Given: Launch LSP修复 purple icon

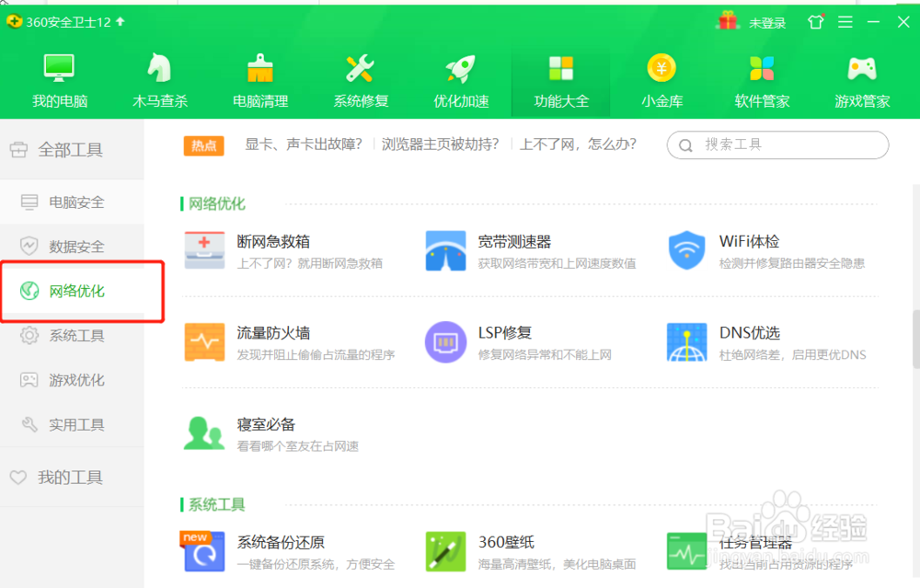Looking at the screenshot, I should 445,342.
